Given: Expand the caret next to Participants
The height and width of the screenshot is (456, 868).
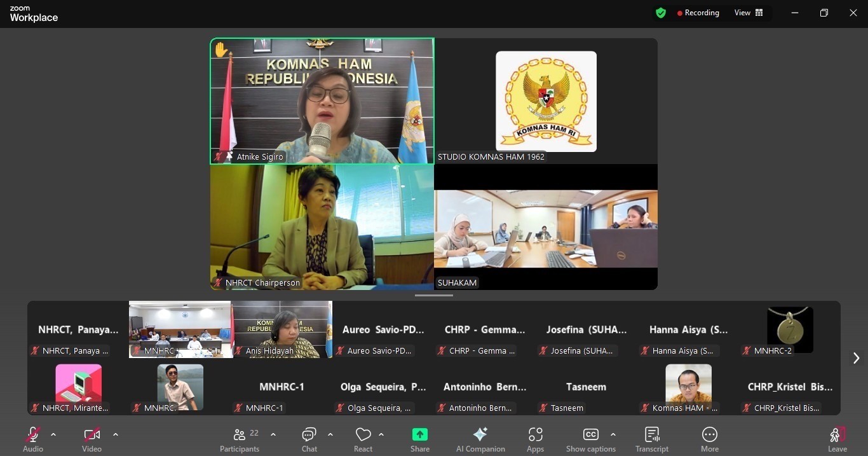Looking at the screenshot, I should click(273, 434).
